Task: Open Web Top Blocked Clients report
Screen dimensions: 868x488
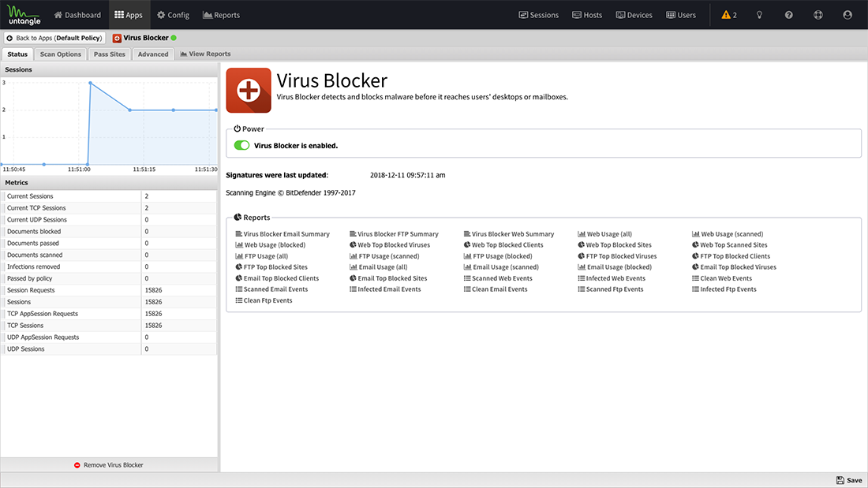Action: [503, 245]
